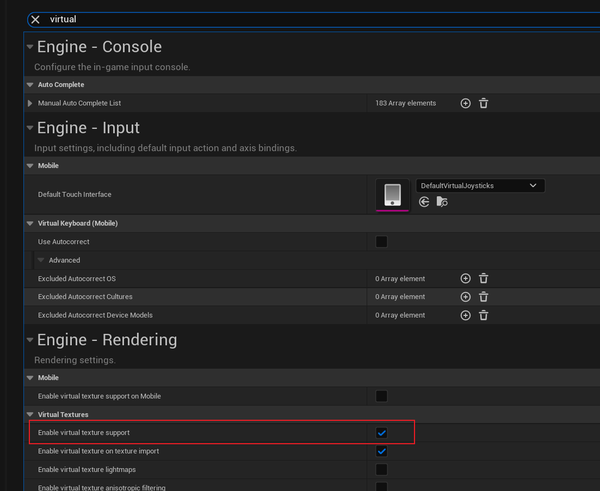Remove all Excluded Autocorrect Cultures elements

484,297
